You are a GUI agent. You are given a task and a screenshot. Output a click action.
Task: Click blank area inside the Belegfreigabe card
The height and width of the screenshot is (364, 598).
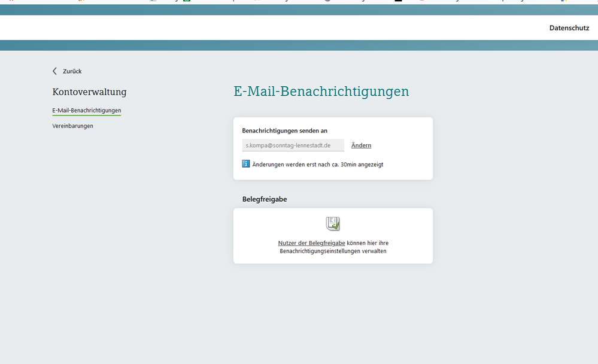tap(395, 225)
